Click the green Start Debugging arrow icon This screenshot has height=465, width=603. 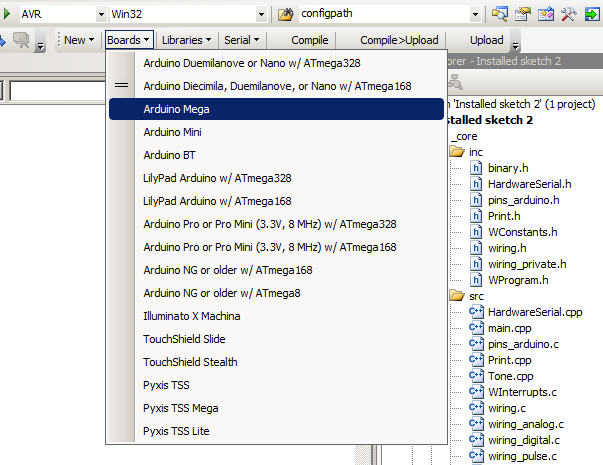[x=7, y=14]
